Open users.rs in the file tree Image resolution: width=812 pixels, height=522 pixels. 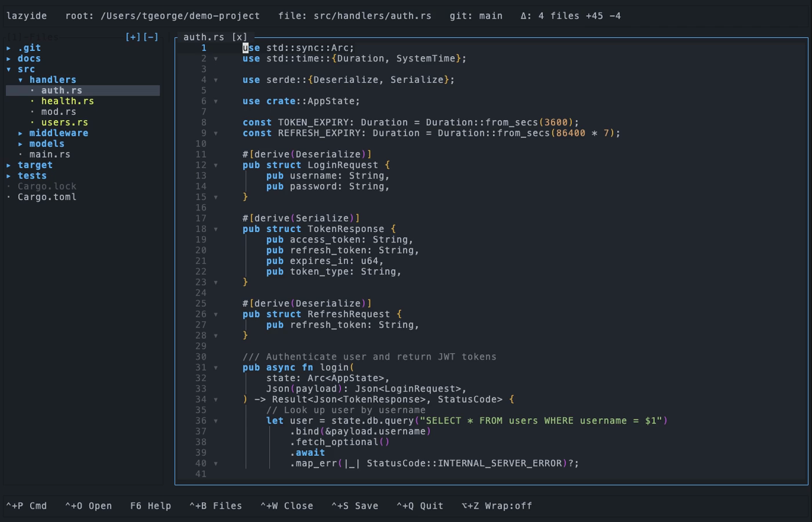tap(64, 122)
